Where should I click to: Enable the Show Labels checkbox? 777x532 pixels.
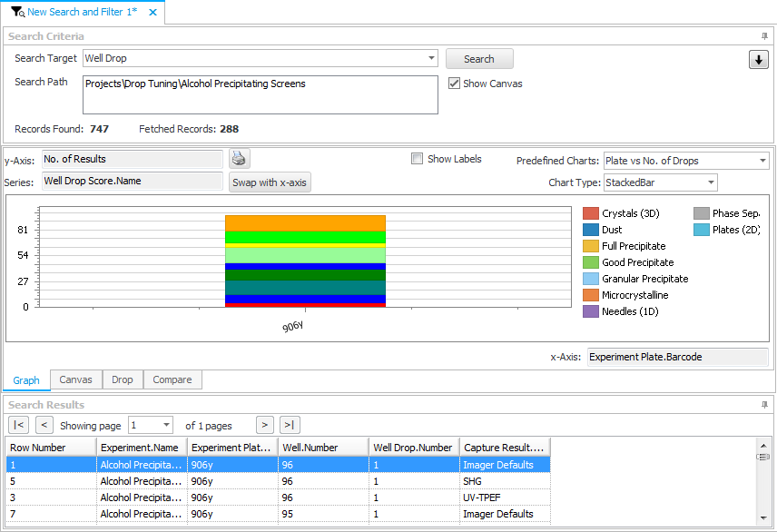(x=418, y=159)
